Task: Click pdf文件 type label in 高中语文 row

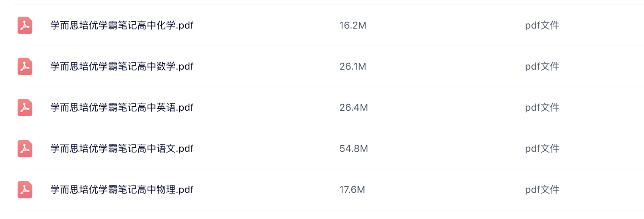Action: (x=542, y=149)
